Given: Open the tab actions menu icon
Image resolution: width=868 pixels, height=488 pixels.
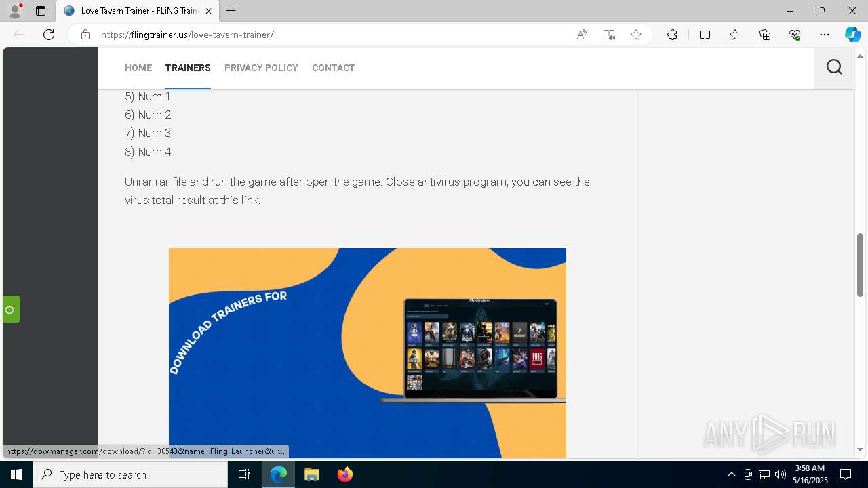Looking at the screenshot, I should pyautogui.click(x=41, y=11).
